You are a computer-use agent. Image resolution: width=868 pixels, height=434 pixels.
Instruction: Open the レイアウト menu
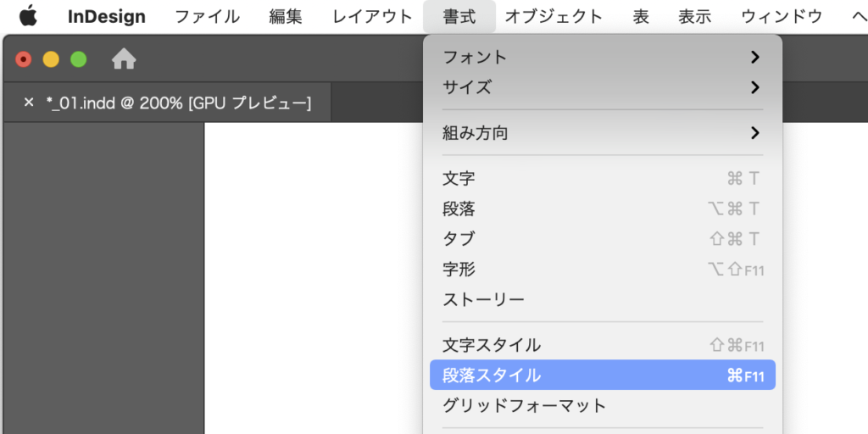[372, 16]
